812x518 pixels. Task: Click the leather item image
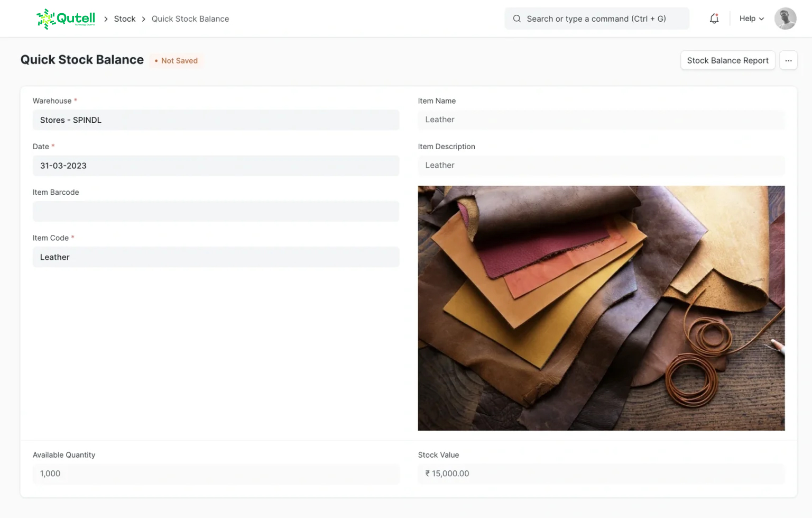(x=601, y=308)
